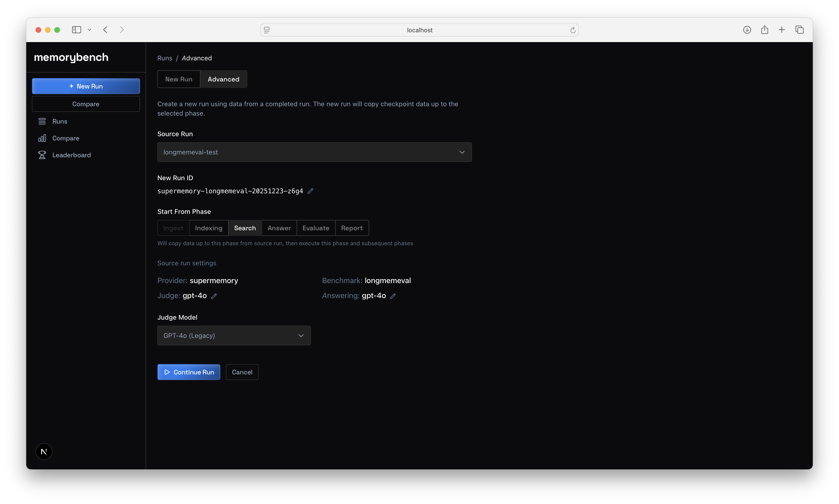Select the Indexing start phase
Viewport: 839px width, 504px height.
tap(209, 228)
